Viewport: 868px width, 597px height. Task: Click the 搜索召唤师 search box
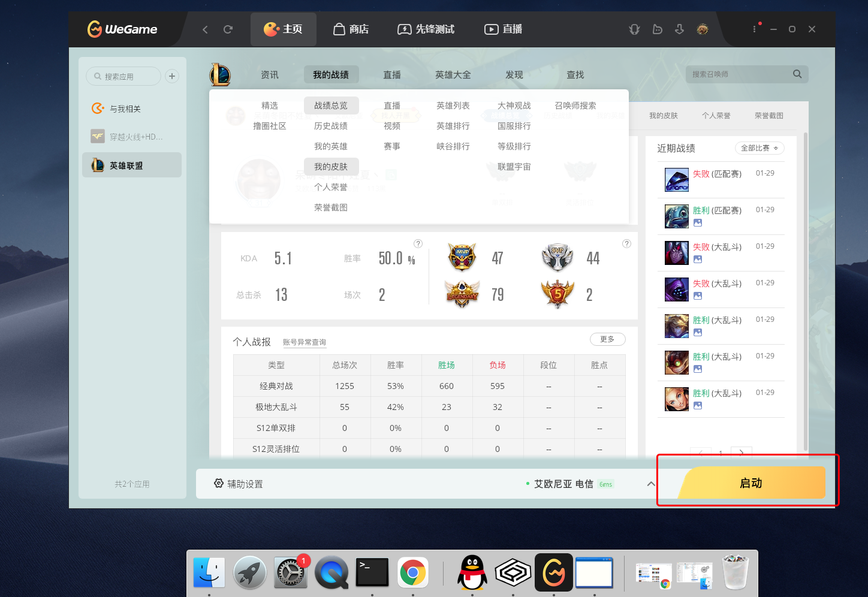747,74
